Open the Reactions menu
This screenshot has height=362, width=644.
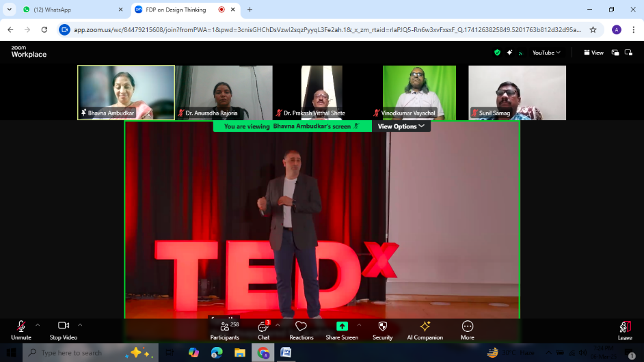click(x=301, y=329)
